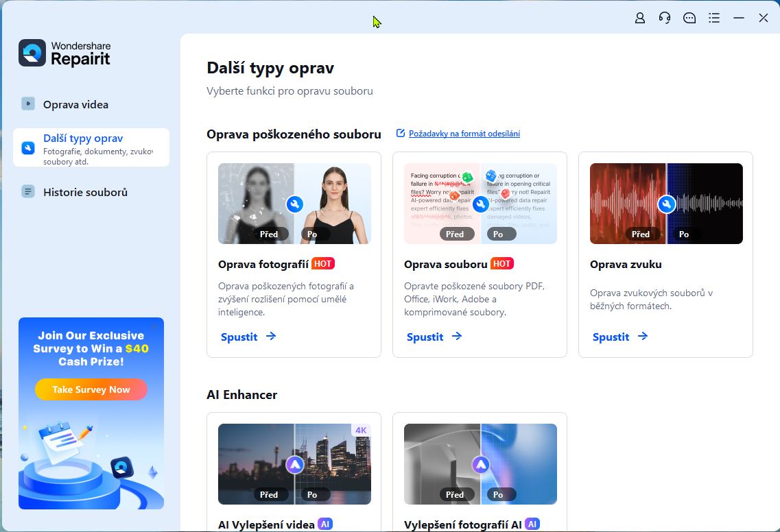This screenshot has width=780, height=532.
Task: Open the customer support headset icon
Action: click(x=664, y=19)
